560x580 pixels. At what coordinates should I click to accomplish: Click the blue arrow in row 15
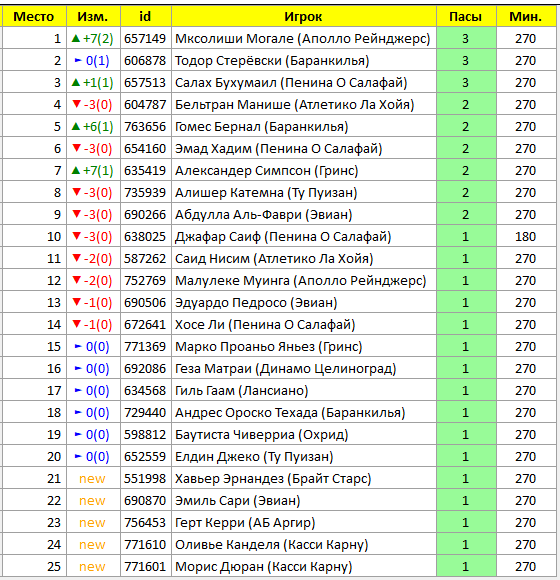[78, 346]
